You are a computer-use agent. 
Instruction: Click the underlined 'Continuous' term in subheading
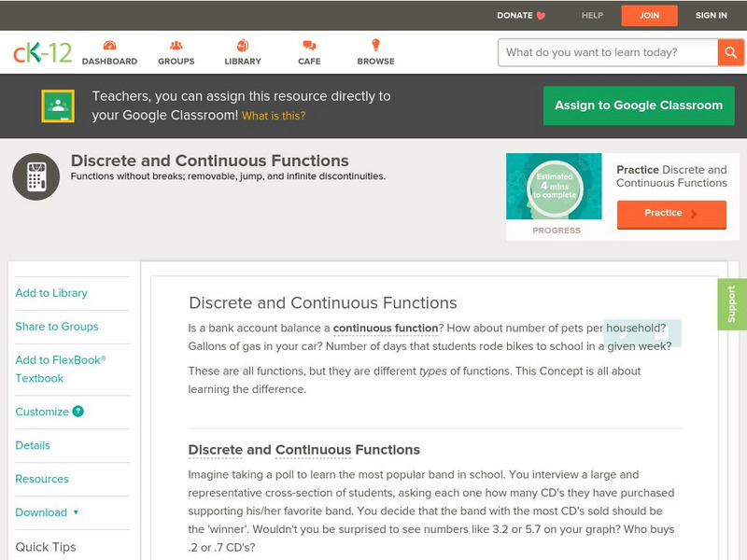point(313,450)
